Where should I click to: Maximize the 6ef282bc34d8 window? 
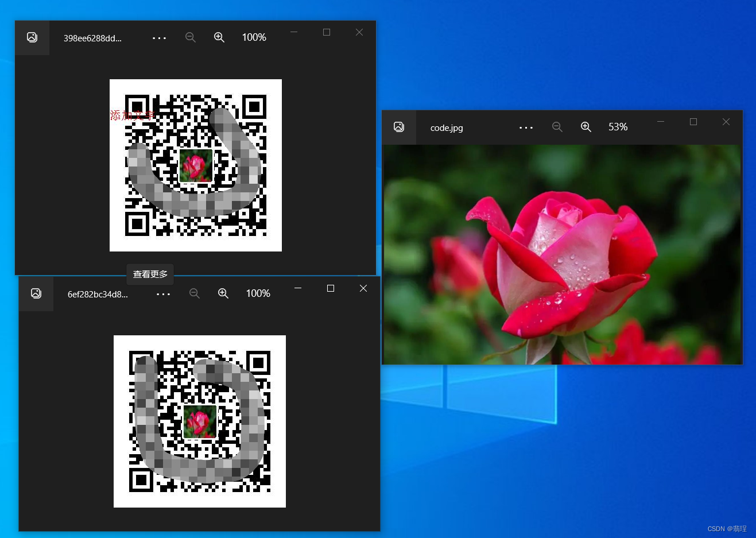click(331, 288)
